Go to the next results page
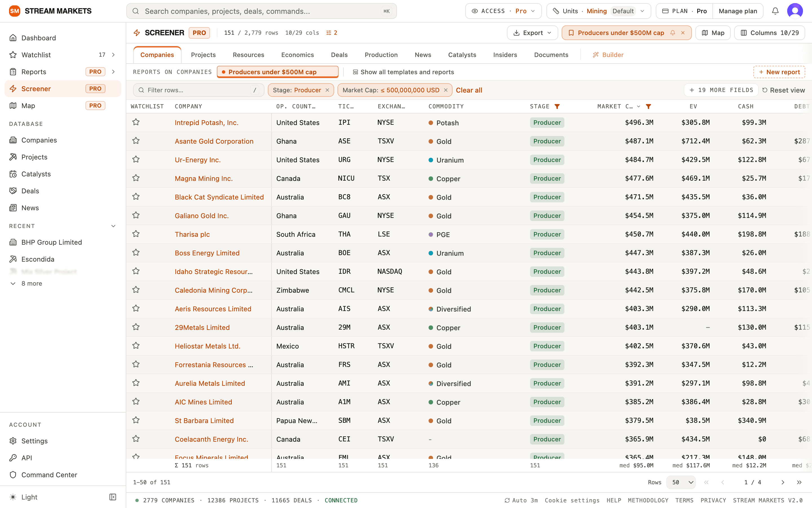812x508 pixels. click(783, 482)
